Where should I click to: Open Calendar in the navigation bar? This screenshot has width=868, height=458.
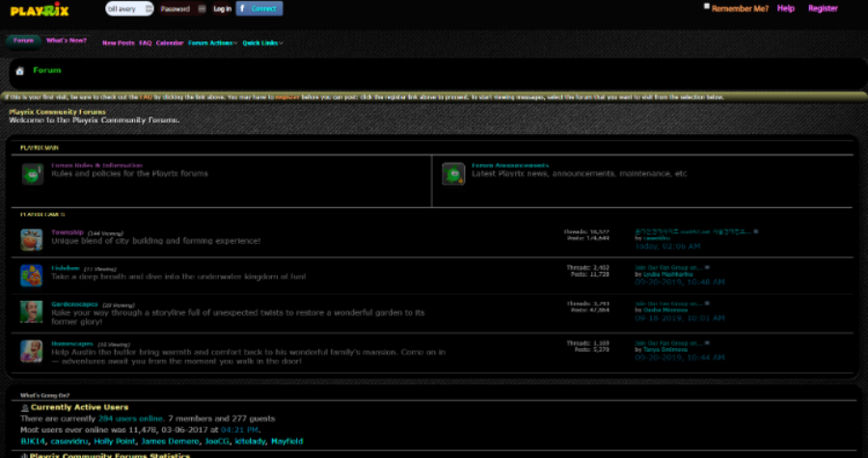[x=170, y=43]
